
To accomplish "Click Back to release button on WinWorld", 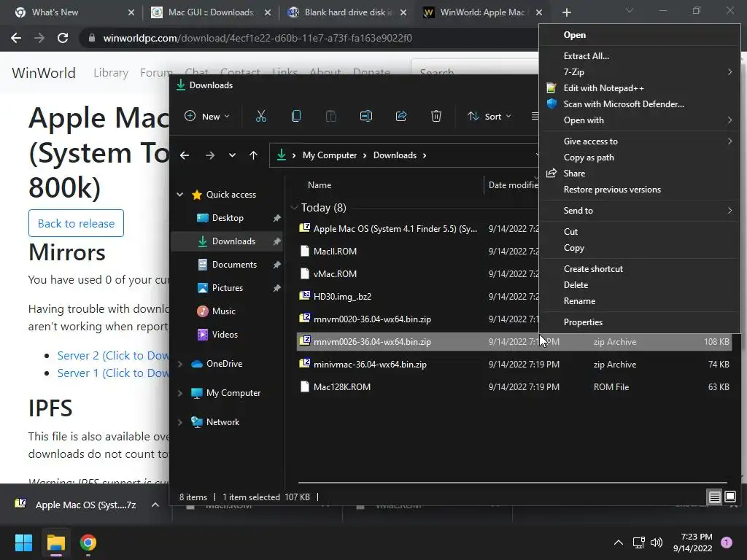I will tap(76, 223).
